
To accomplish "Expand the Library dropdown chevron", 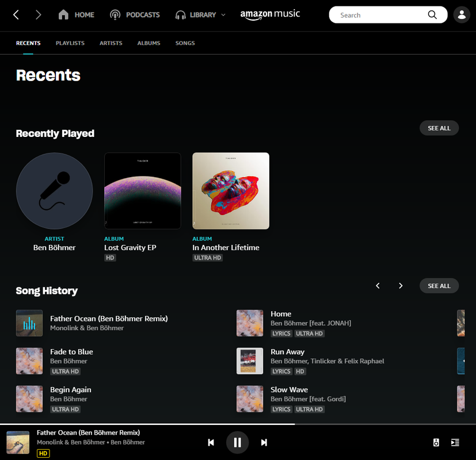I will (223, 14).
